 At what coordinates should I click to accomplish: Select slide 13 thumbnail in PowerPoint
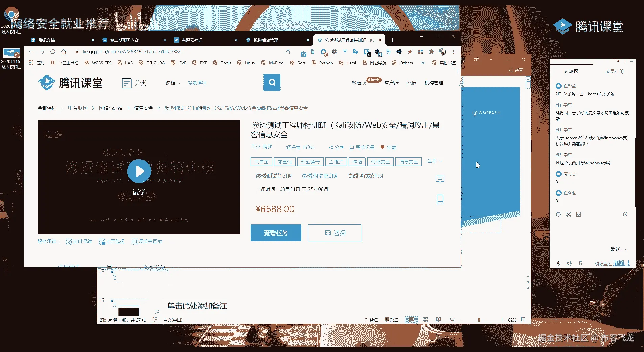(x=129, y=308)
